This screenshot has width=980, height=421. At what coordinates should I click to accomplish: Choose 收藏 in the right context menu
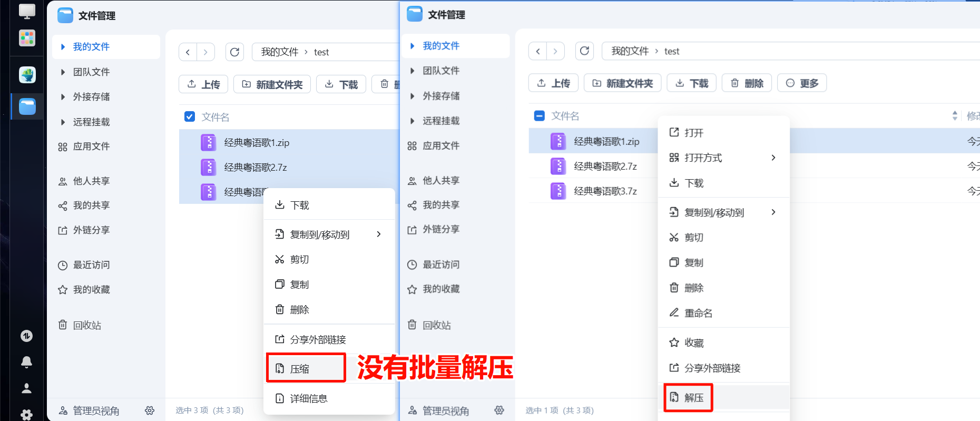[x=723, y=343]
